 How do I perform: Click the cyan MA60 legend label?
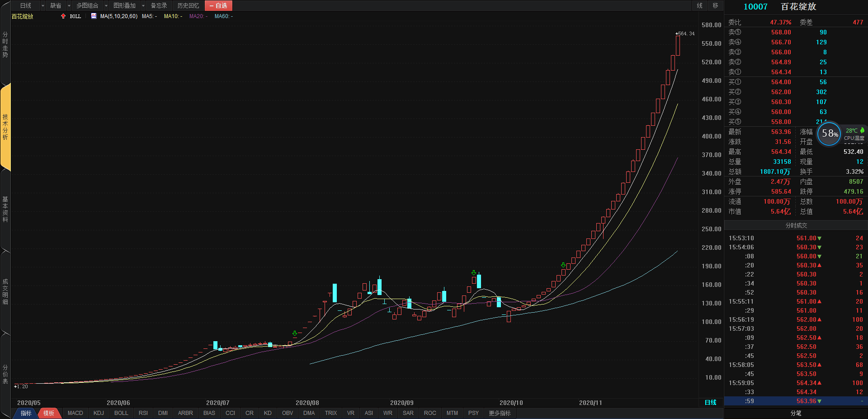coord(223,16)
